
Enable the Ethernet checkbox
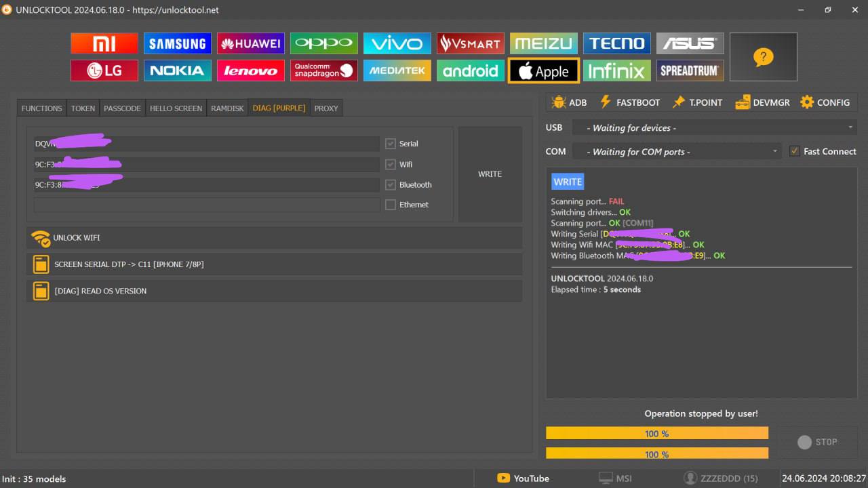point(391,205)
